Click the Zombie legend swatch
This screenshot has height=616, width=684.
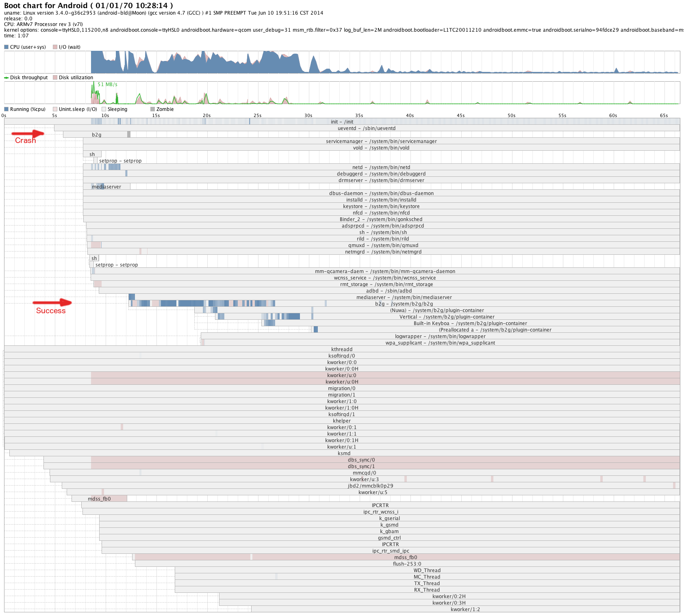[152, 109]
